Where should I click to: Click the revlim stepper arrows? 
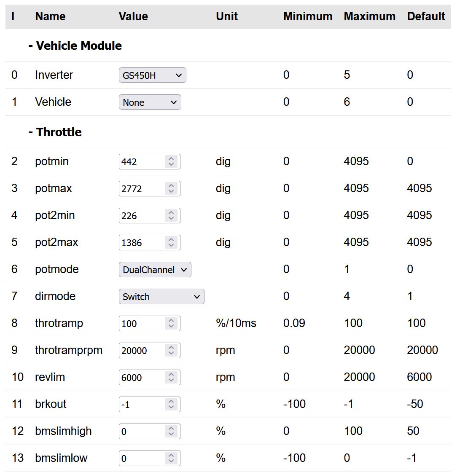[x=171, y=377]
